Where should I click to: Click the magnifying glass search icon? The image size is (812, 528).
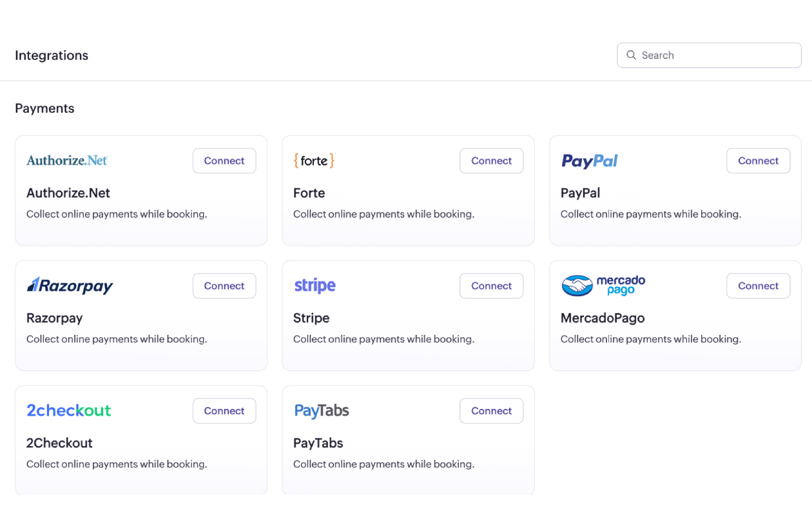coord(631,55)
